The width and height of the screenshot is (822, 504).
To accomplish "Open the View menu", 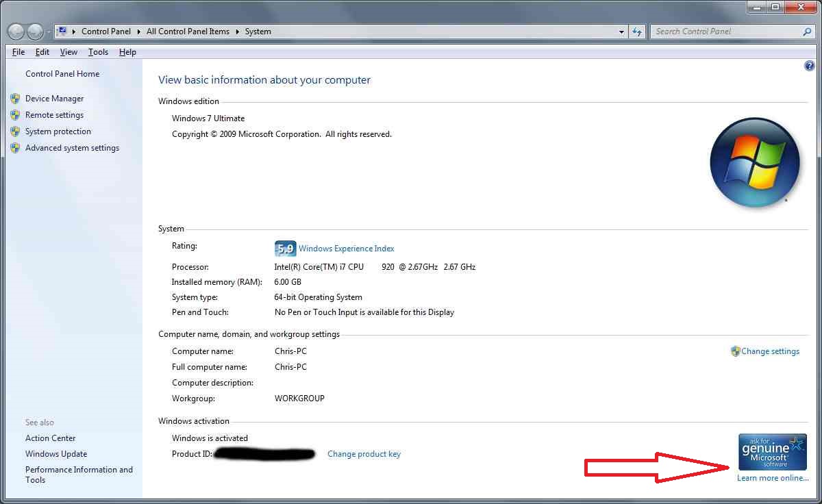I will click(68, 52).
